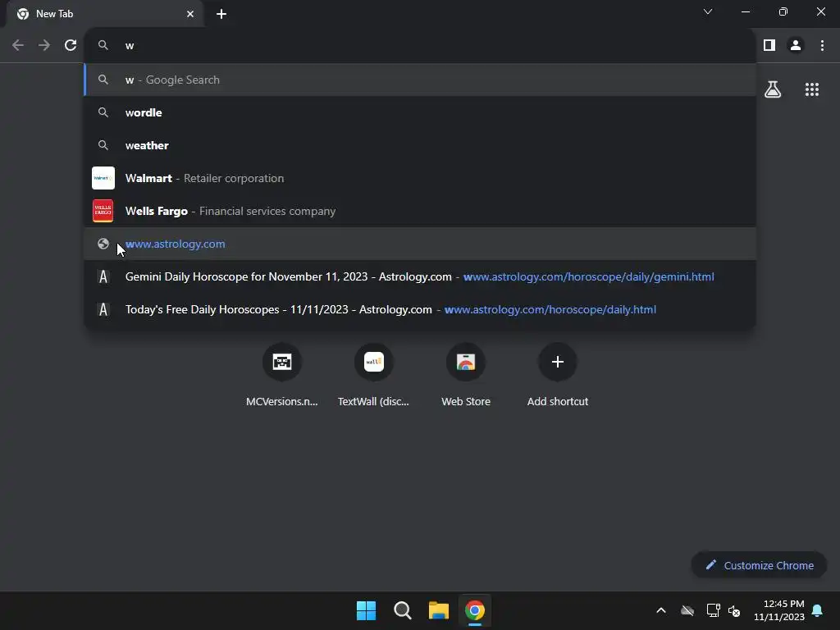
Task: Open Google apps grid icon
Action: [x=812, y=89]
